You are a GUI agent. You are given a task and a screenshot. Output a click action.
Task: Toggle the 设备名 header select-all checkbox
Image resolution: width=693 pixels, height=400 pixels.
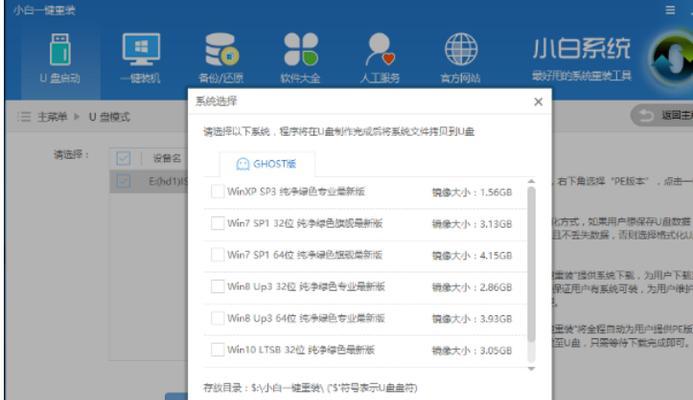(x=123, y=158)
